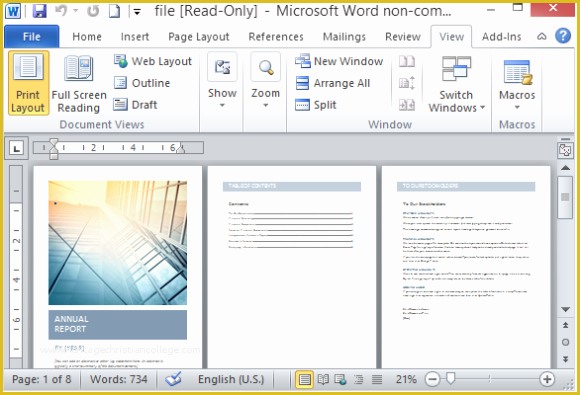Select the Annual Report cover page thumbnail
The height and width of the screenshot is (395, 580).
[118, 267]
